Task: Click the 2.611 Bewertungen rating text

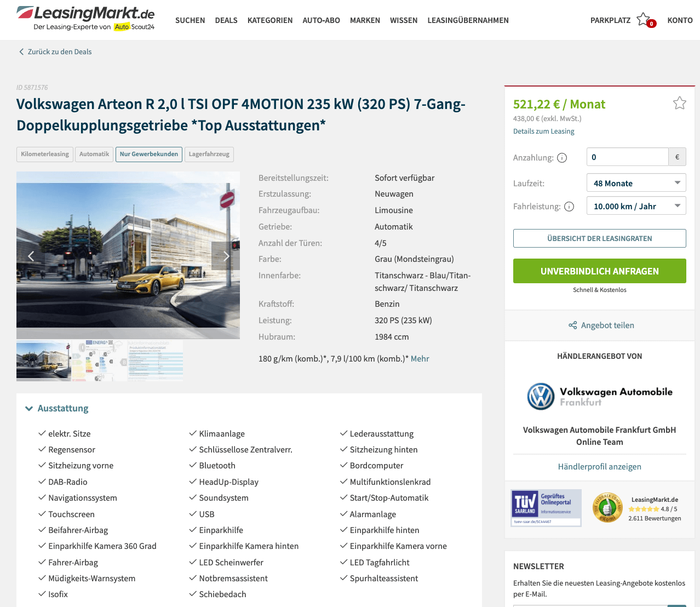Action: (x=655, y=518)
